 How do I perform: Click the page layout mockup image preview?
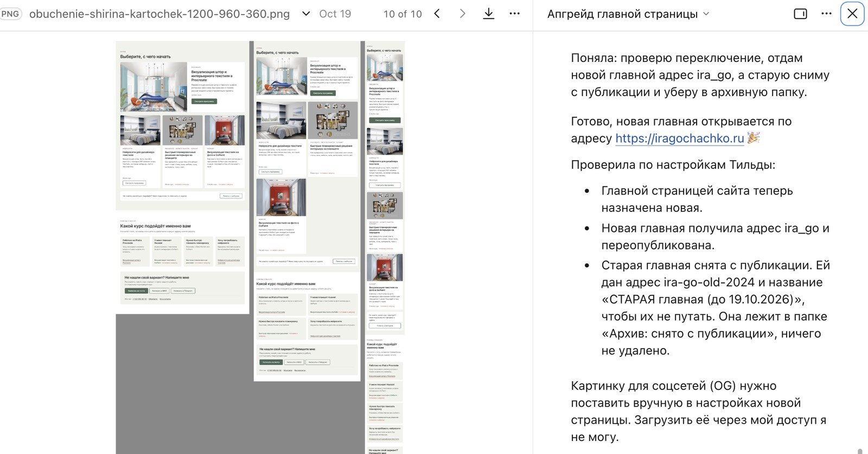pos(260,247)
